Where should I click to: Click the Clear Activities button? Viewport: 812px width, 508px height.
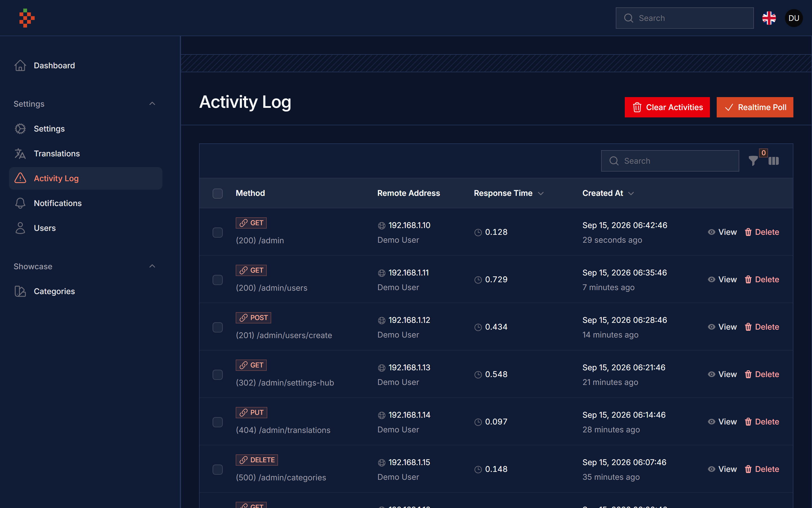(x=667, y=107)
